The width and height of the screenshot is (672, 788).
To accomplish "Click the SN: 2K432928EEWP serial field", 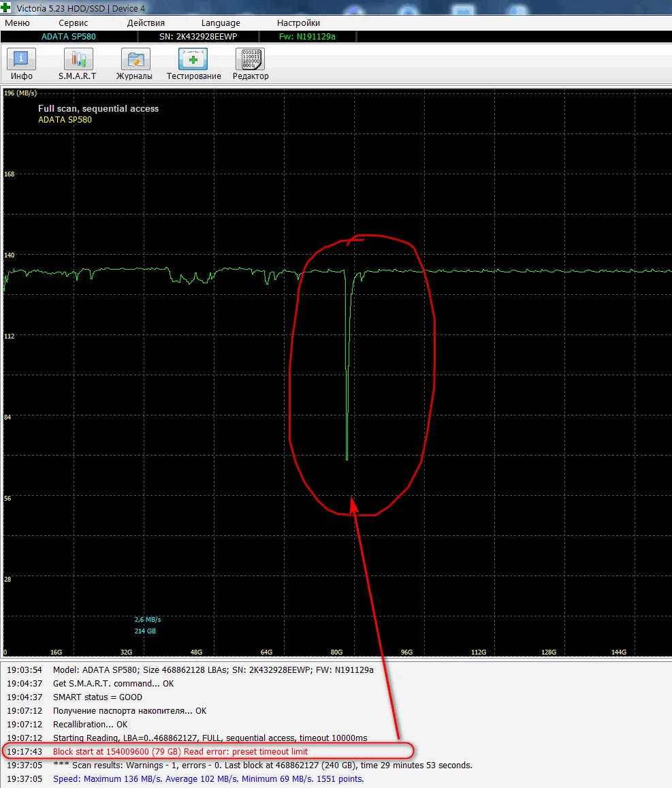I will click(x=198, y=37).
